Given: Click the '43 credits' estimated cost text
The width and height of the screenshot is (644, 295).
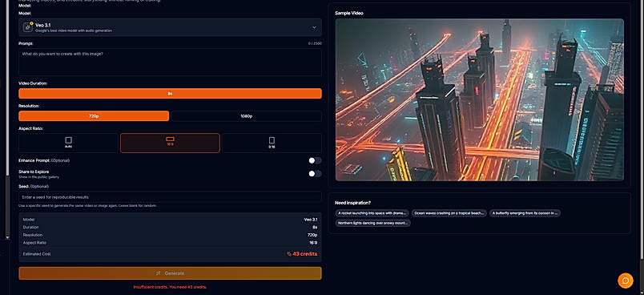Looking at the screenshot, I should coord(304,254).
